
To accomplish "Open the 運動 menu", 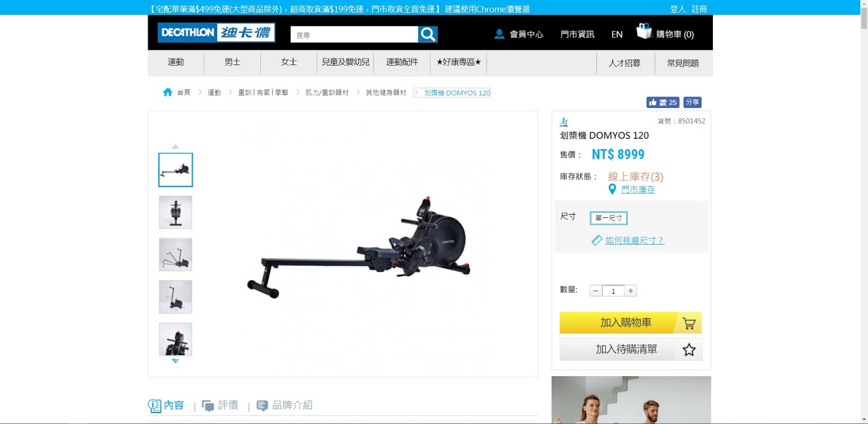I will tap(176, 62).
